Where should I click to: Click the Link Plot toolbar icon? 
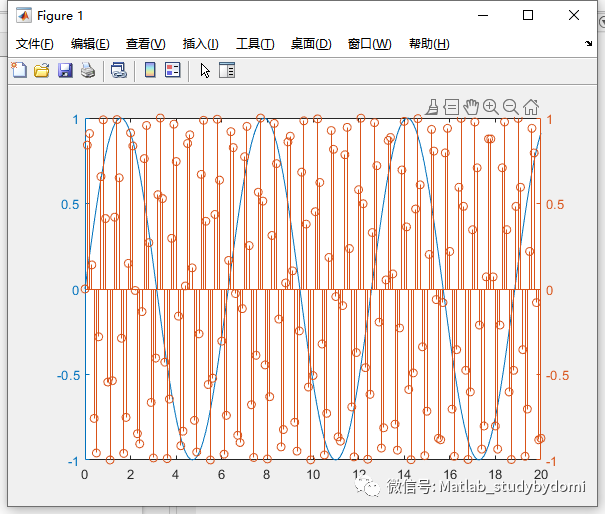point(119,71)
